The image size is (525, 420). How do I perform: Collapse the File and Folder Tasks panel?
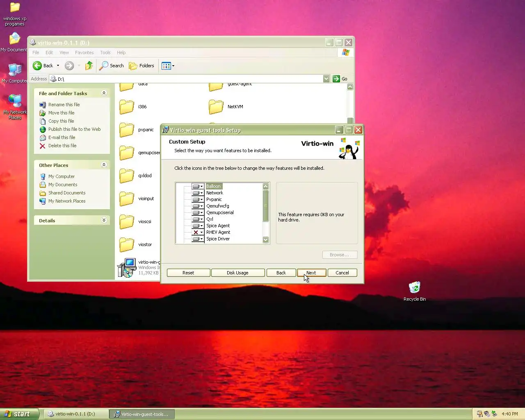(104, 93)
